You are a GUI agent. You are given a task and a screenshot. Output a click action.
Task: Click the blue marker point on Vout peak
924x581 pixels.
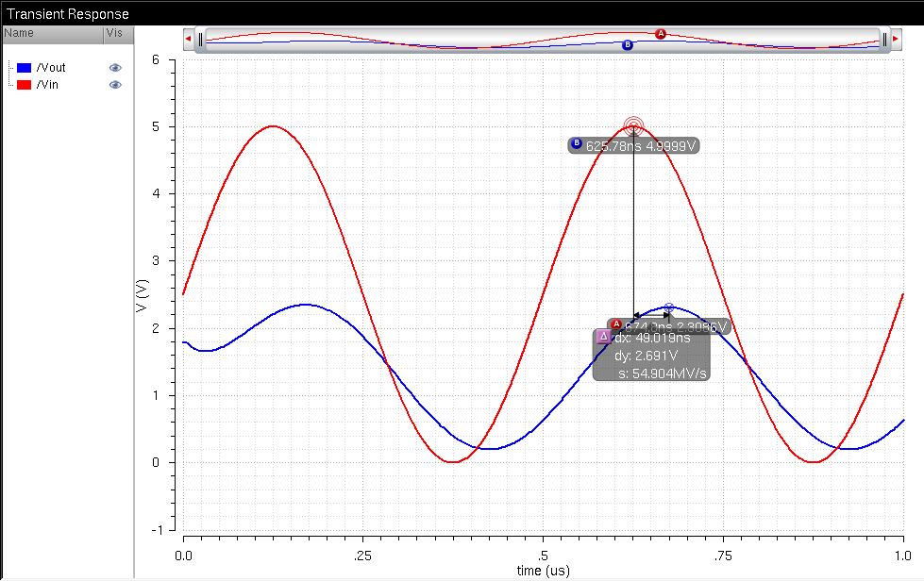(x=669, y=307)
